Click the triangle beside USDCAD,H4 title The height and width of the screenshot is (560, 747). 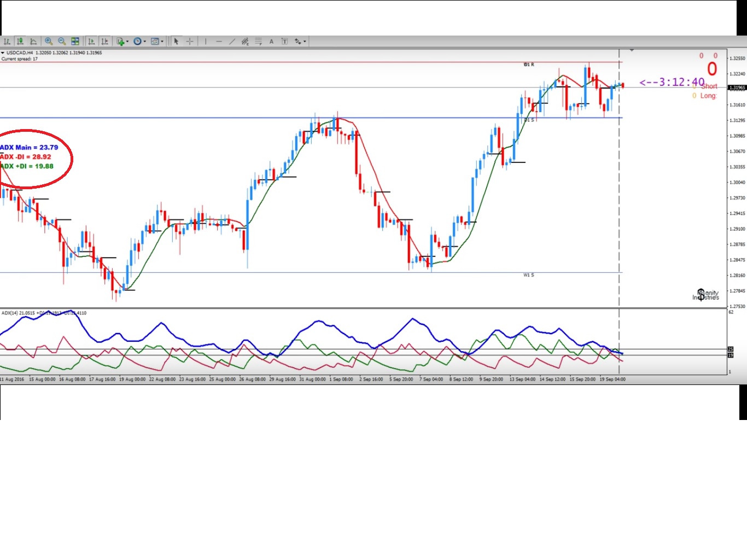[x=3, y=53]
